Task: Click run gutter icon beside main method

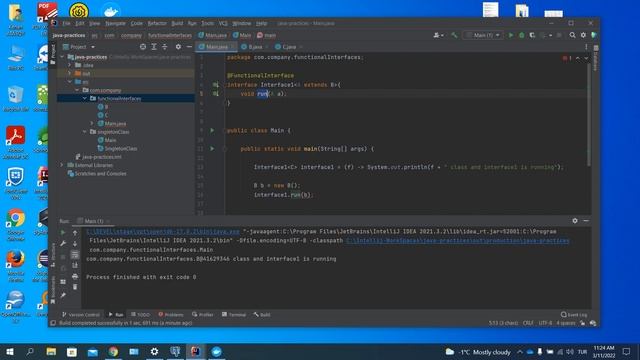Action: (212, 149)
